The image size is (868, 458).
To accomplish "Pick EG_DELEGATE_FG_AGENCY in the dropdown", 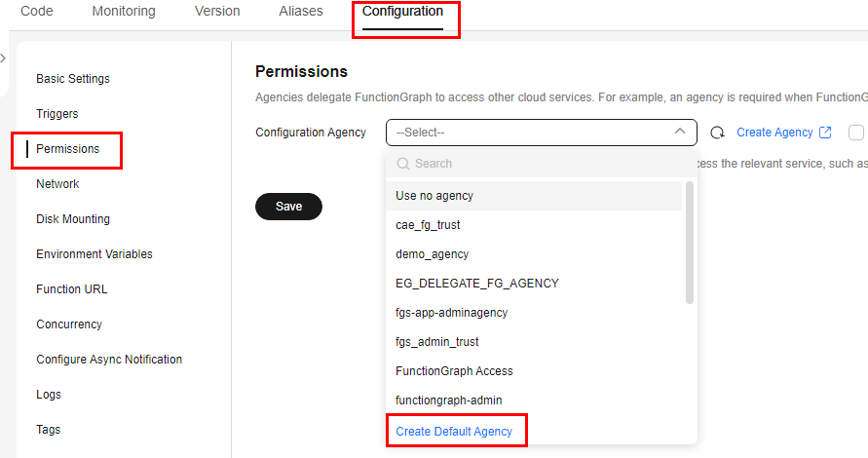I will [x=534, y=283].
